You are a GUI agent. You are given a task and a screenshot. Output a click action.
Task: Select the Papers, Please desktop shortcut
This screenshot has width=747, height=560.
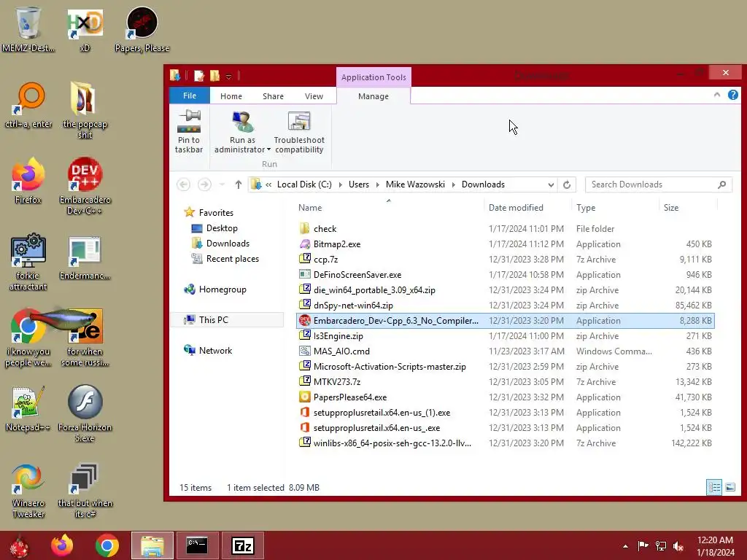pyautogui.click(x=142, y=29)
